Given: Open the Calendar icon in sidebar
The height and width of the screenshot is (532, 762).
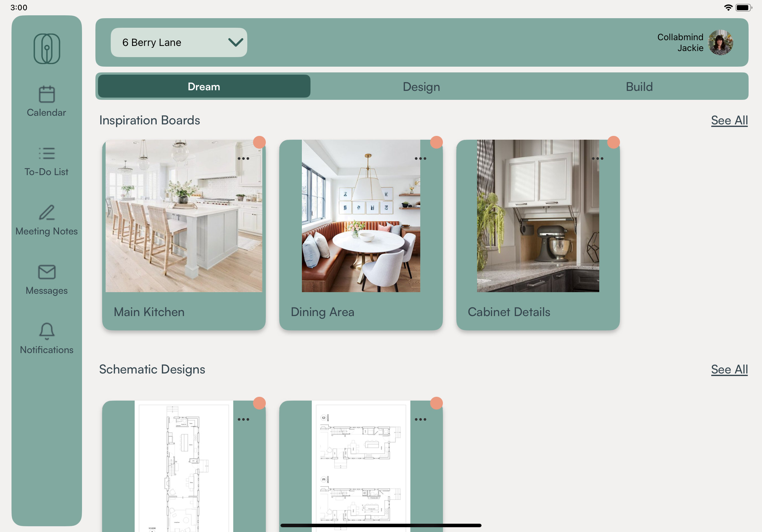Looking at the screenshot, I should (47, 94).
